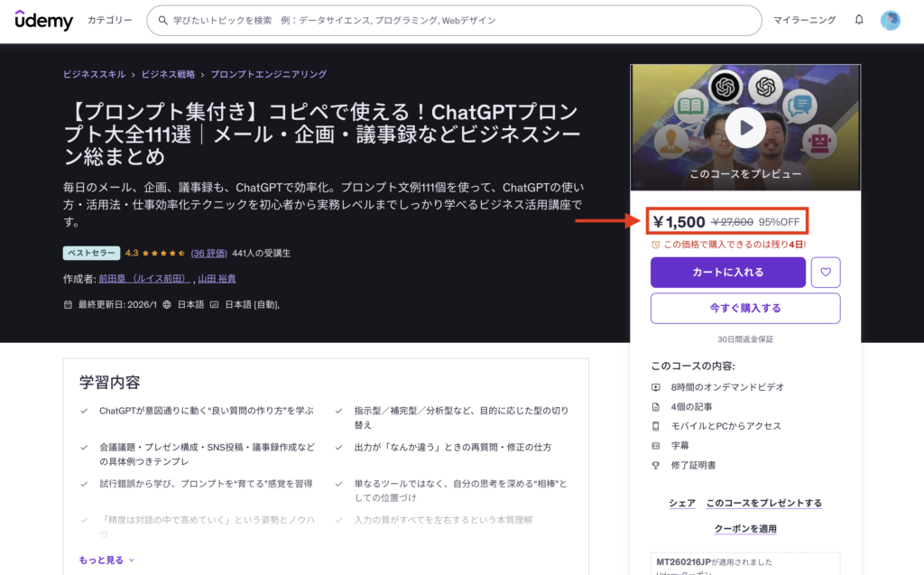Click the Udemy logo
Screen dimensions: 924x575
click(x=43, y=20)
